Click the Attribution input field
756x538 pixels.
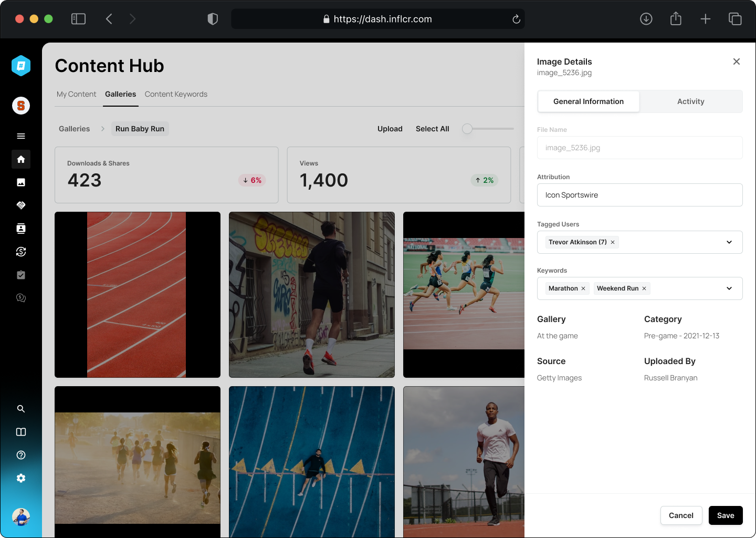[639, 195]
